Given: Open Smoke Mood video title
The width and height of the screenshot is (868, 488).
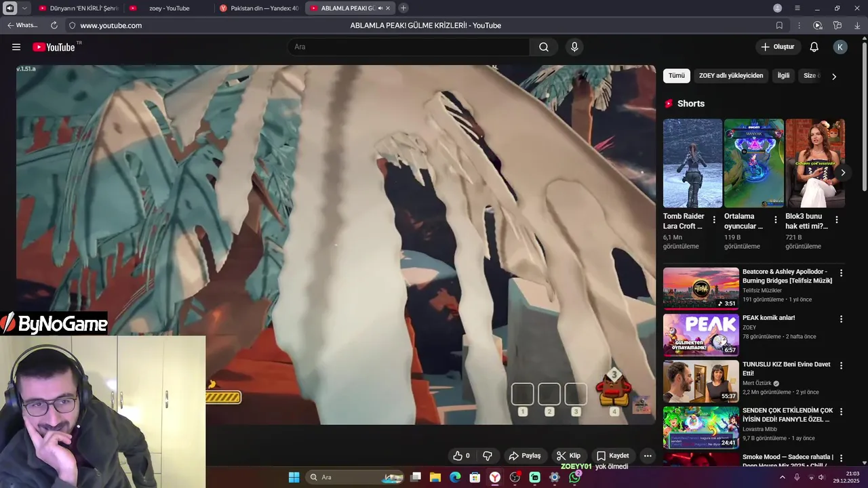Looking at the screenshot, I should tap(787, 461).
